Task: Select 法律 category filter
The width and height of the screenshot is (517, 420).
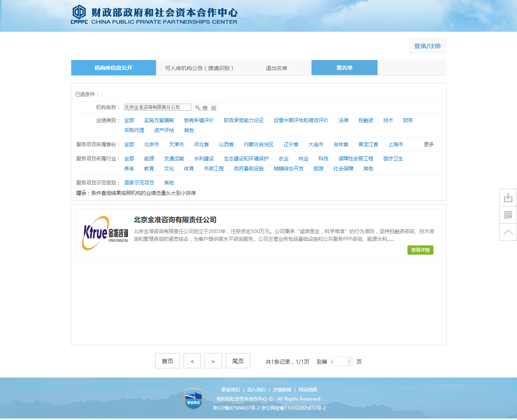Action: point(343,120)
